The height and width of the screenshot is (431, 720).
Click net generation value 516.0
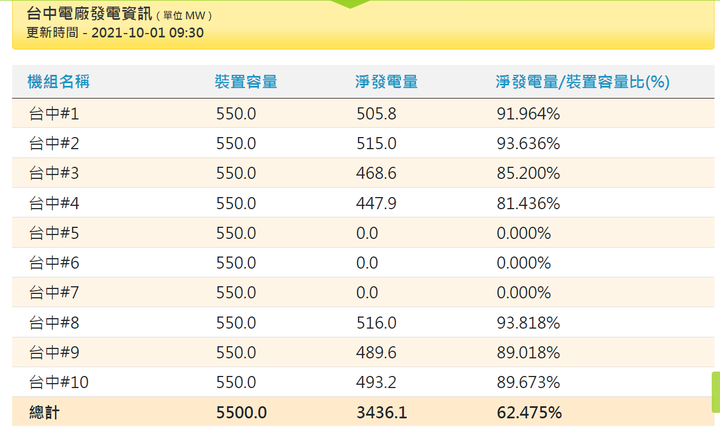(x=377, y=323)
